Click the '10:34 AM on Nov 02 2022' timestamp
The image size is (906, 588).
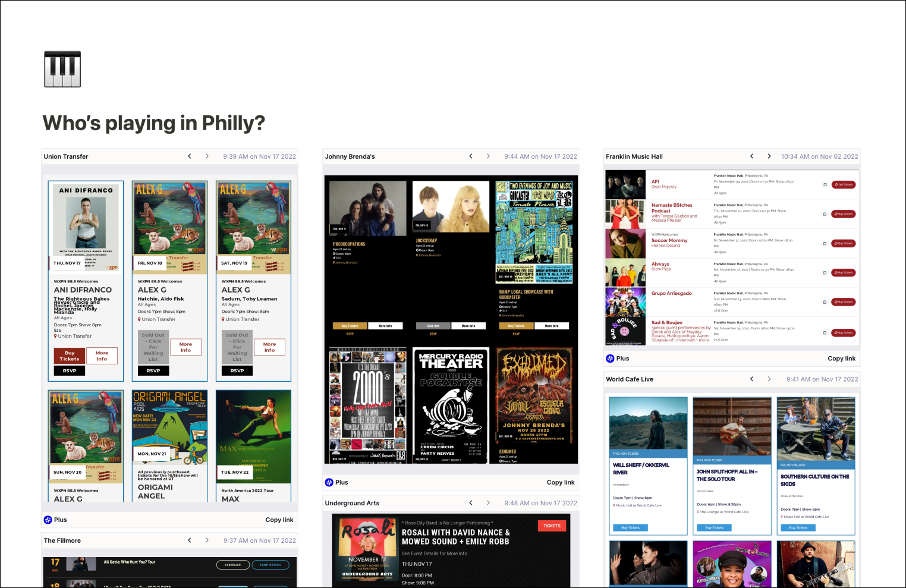820,156
